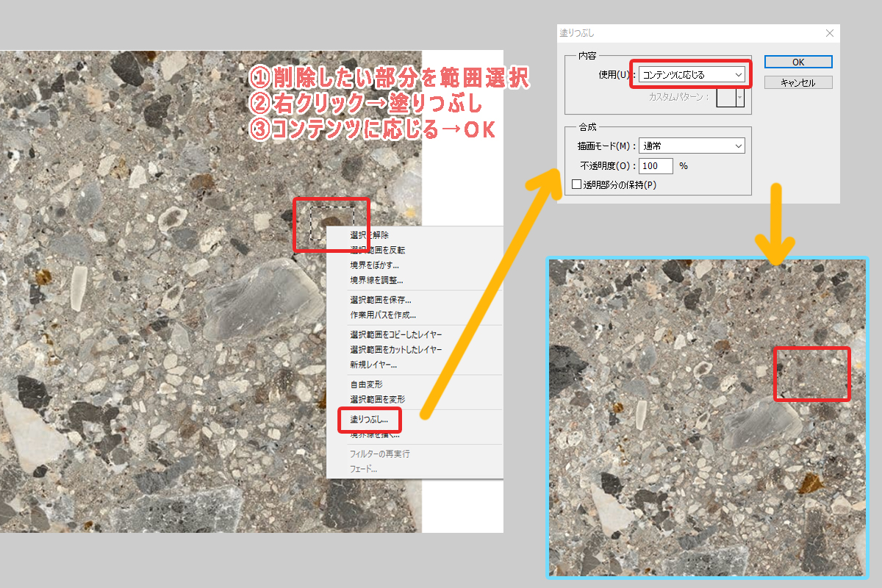Enable the 透明部分の保持 checkbox
The image size is (882, 588).
tap(577, 185)
